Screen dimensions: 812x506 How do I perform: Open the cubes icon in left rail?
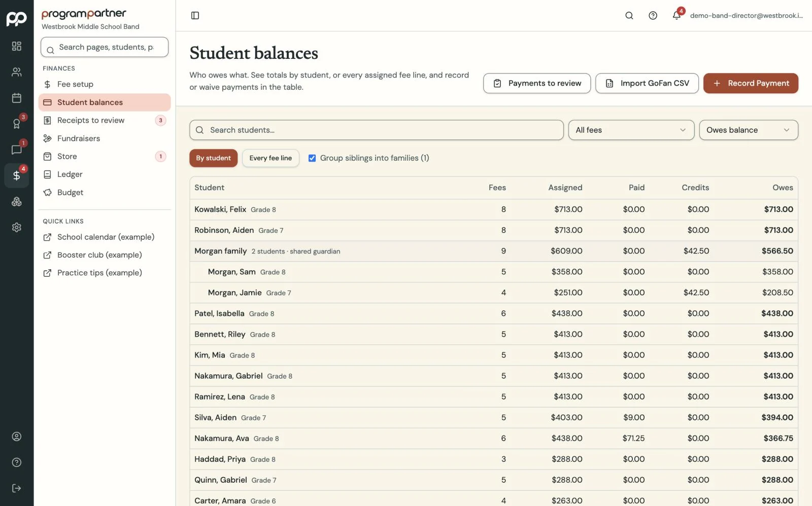[x=17, y=201]
